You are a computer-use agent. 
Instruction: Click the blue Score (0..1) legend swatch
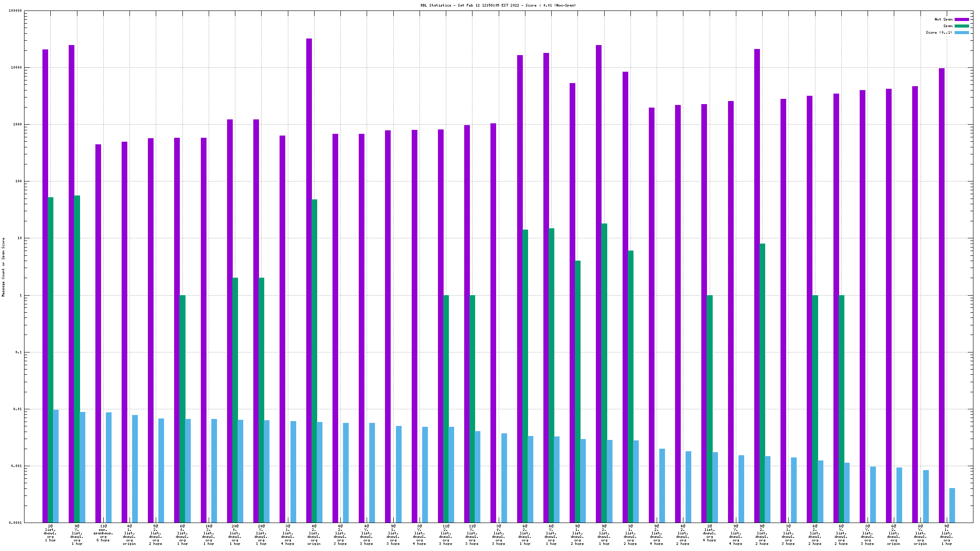(962, 32)
